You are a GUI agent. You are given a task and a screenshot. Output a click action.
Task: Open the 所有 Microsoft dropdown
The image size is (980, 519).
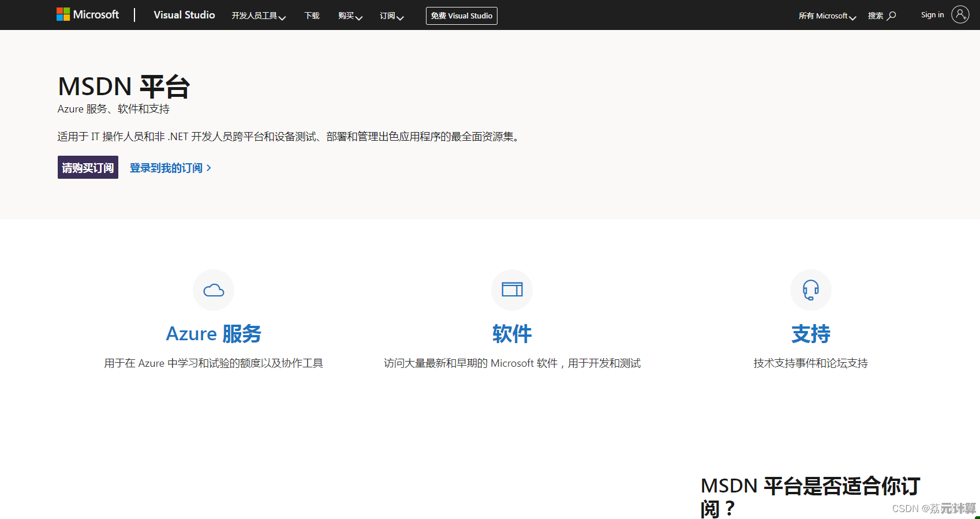(x=826, y=16)
